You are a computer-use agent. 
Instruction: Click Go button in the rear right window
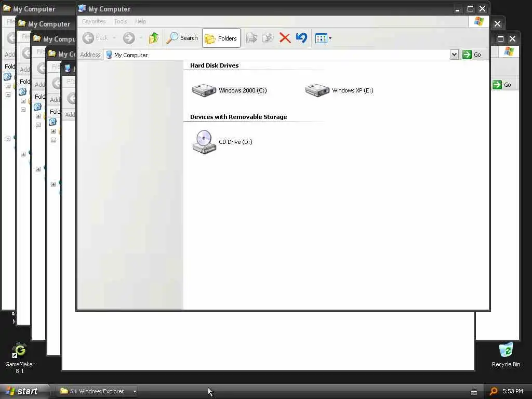click(x=502, y=85)
